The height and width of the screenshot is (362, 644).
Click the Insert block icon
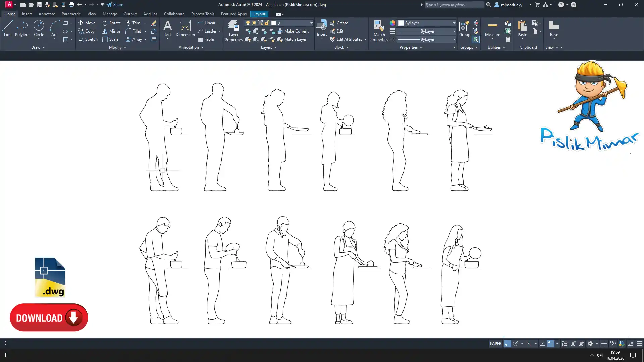321,28
